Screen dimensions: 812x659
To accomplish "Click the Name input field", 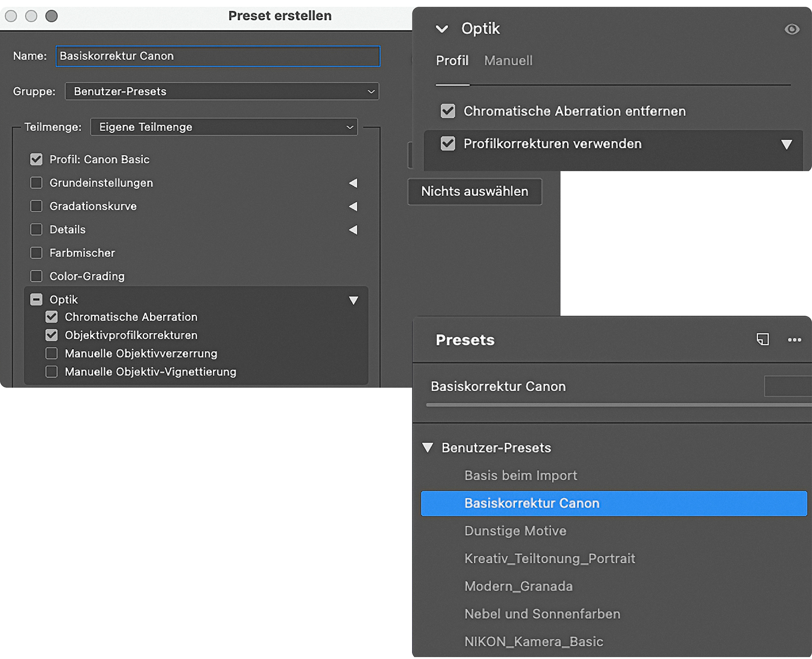I will pyautogui.click(x=217, y=56).
